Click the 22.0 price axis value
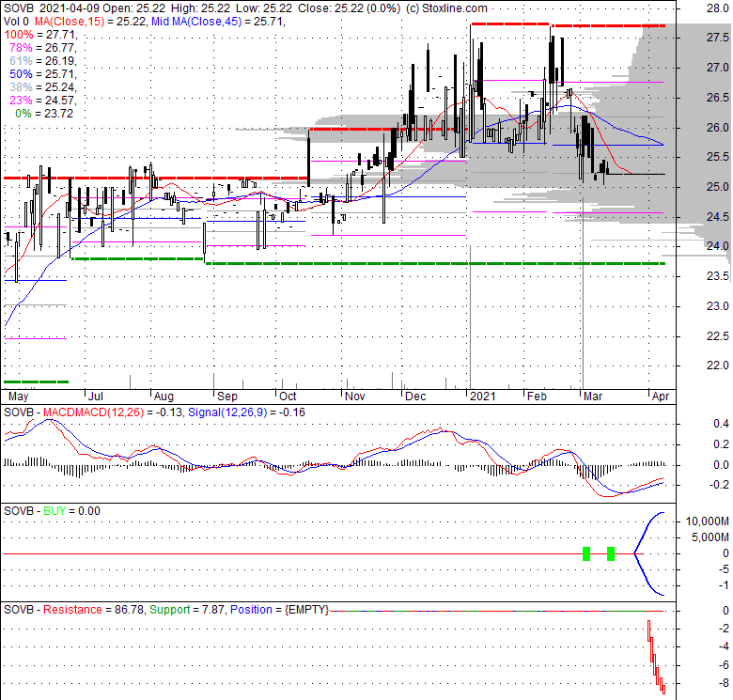Viewport: 733px width, 700px height. [718, 366]
